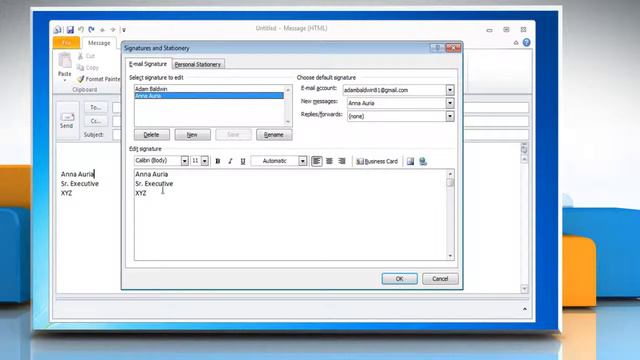Center the signature text

click(329, 161)
